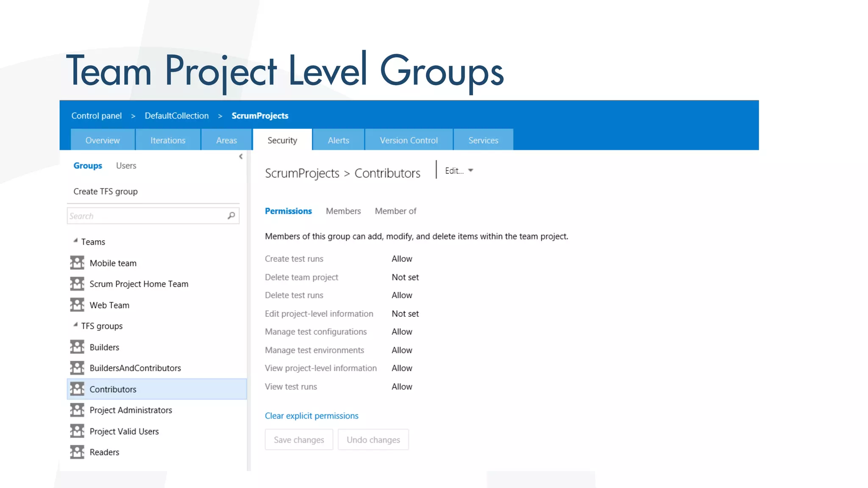Click the search magnifier icon

pyautogui.click(x=231, y=216)
